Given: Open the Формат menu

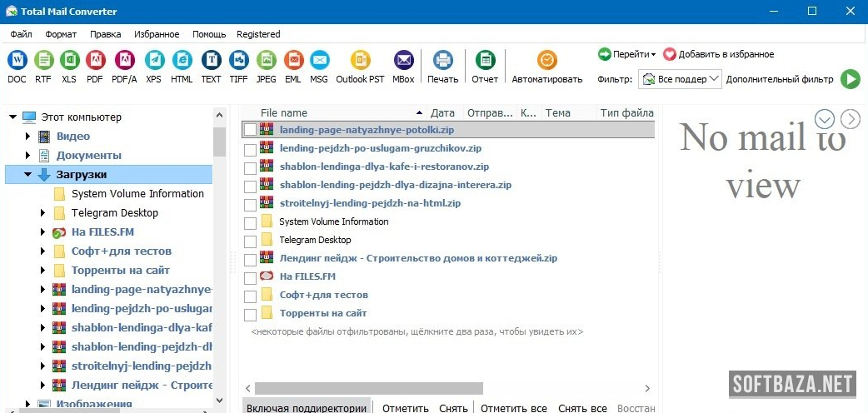Looking at the screenshot, I should coord(61,34).
